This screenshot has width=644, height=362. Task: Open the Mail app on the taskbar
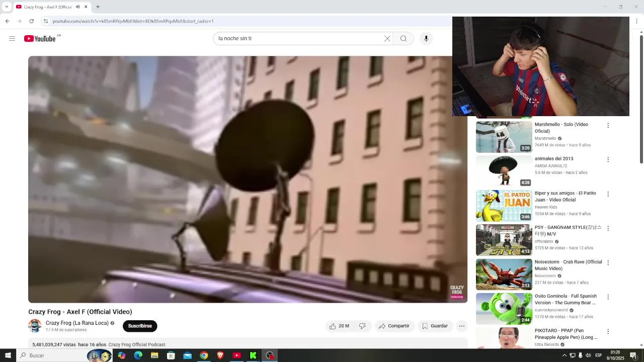coord(187,355)
